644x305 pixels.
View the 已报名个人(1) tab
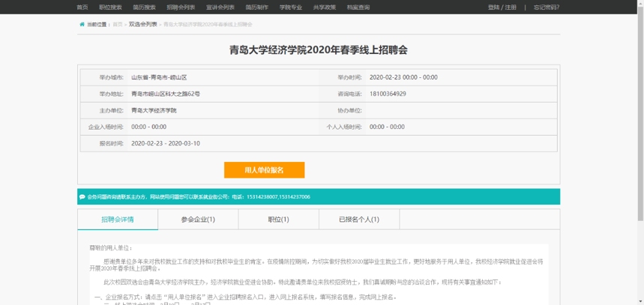pos(359,220)
